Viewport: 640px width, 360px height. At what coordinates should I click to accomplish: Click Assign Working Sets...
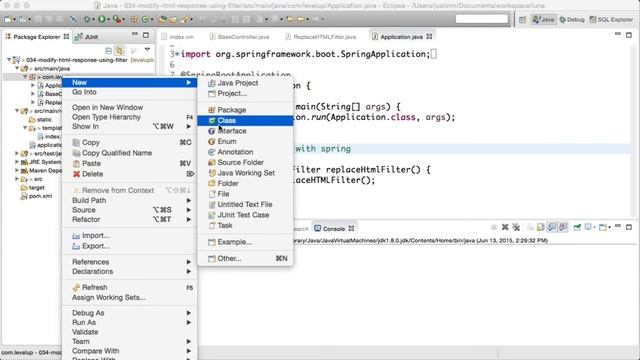point(129,298)
